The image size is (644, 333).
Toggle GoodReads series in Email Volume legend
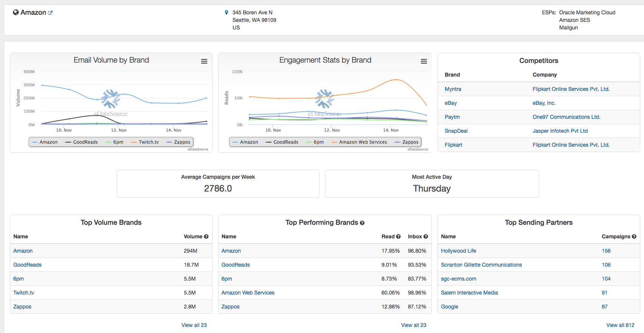pyautogui.click(x=82, y=142)
